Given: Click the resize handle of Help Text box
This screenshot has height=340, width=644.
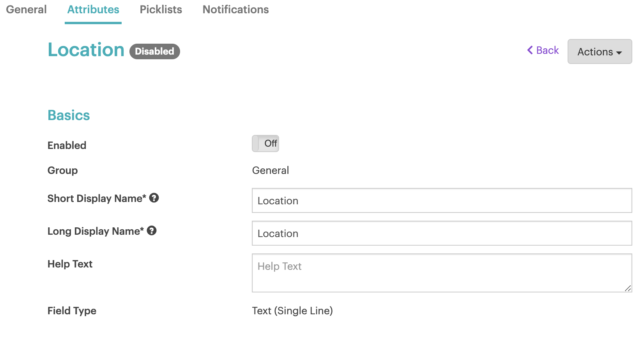Looking at the screenshot, I should 628,288.
